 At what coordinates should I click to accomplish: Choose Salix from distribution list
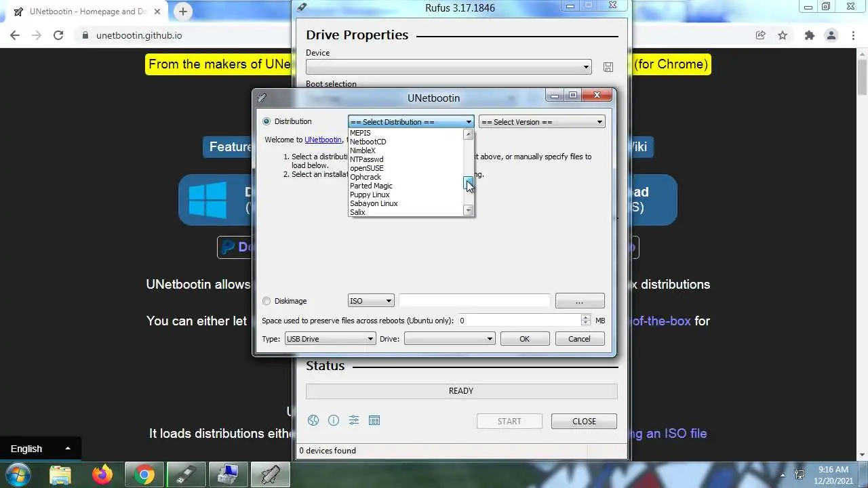pos(406,212)
